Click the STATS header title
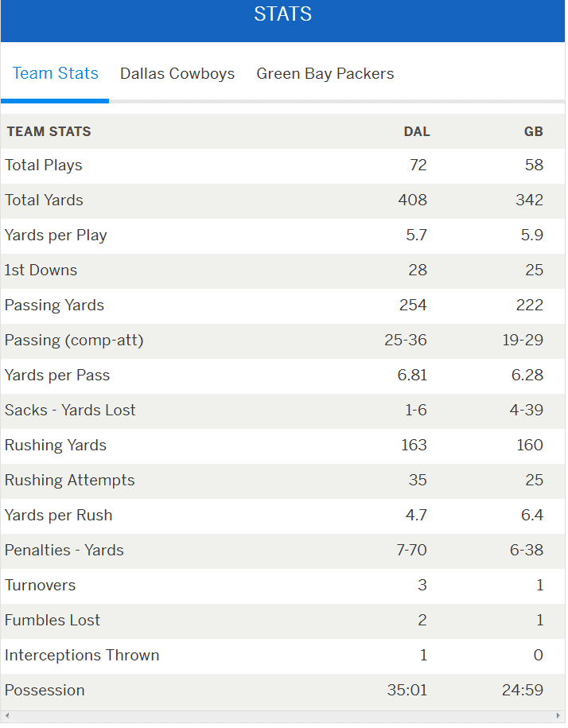568x728 pixels. pyautogui.click(x=283, y=14)
